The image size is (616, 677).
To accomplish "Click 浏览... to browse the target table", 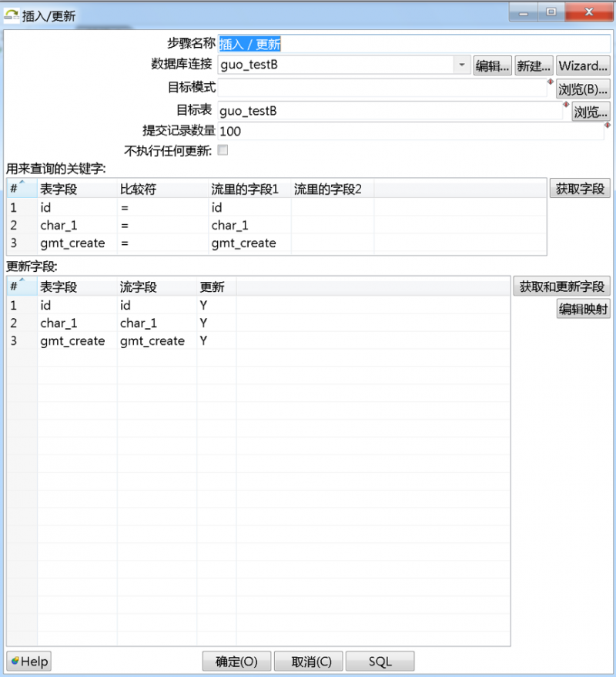I will (x=590, y=112).
